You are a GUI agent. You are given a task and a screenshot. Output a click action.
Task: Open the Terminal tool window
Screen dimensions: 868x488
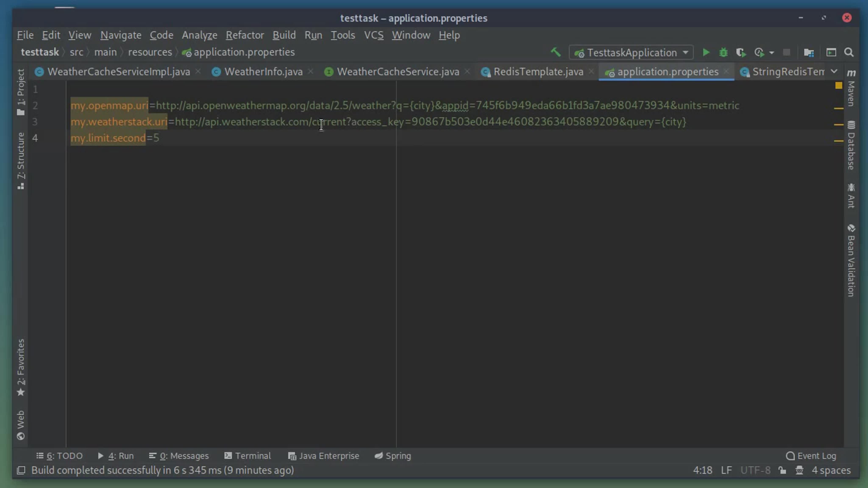click(248, 456)
